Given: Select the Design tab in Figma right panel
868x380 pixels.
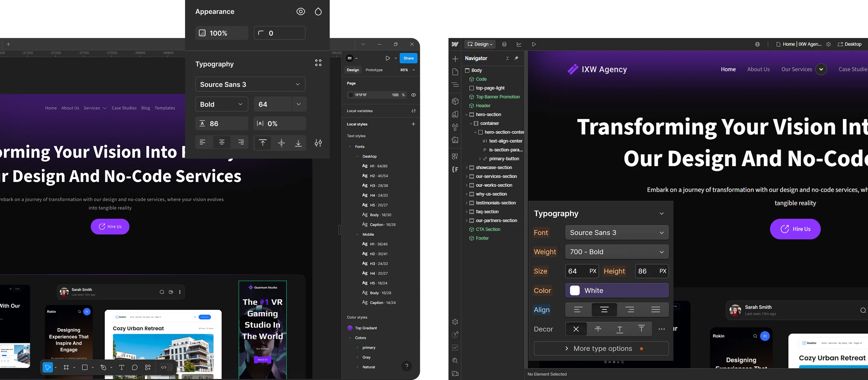Looking at the screenshot, I should (x=353, y=70).
